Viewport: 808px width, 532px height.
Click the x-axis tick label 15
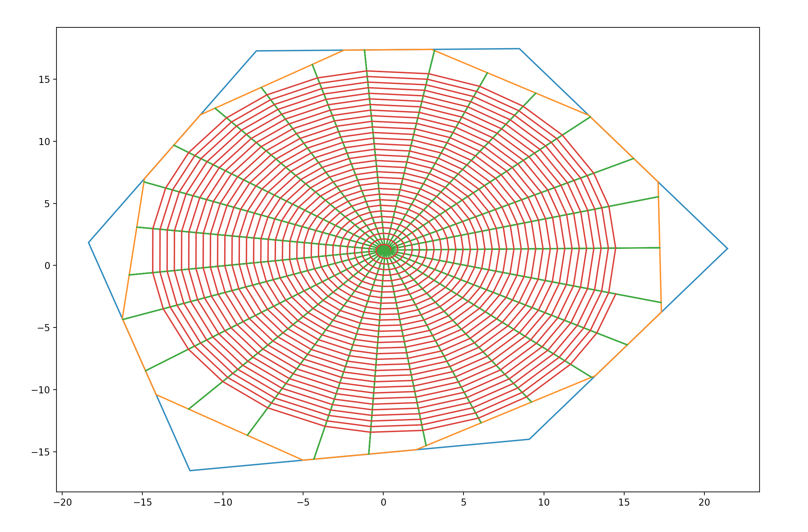(x=624, y=503)
